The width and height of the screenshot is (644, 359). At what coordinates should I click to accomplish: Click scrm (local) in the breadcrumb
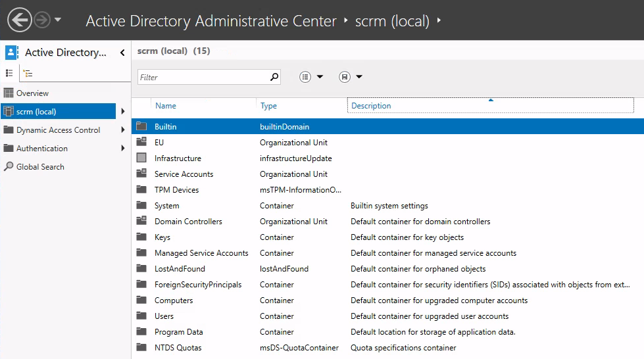(392, 21)
